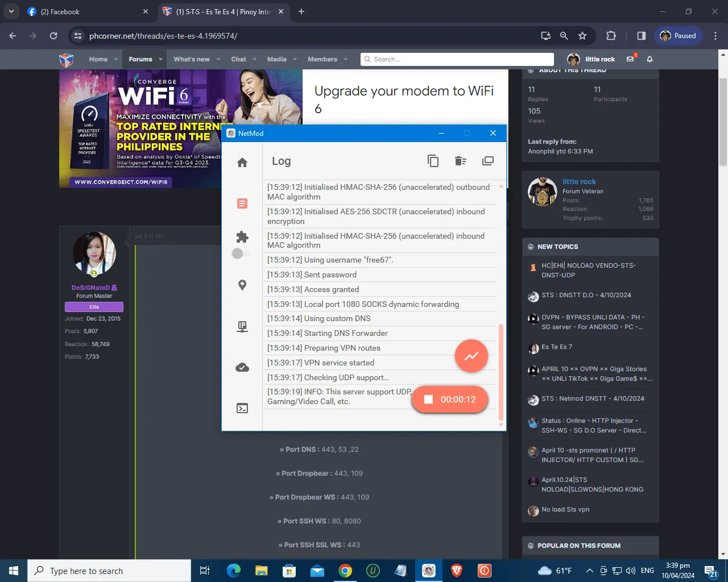Open the alerts bell icon

click(x=650, y=59)
